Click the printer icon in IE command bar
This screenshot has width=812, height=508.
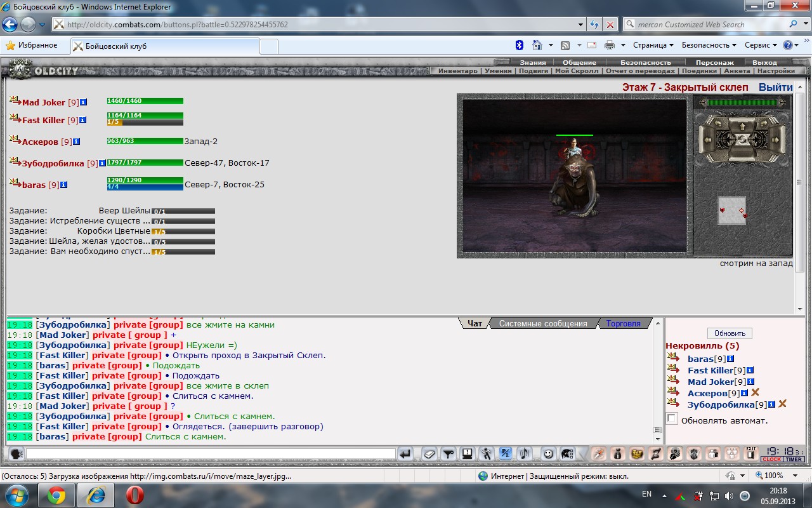click(610, 45)
